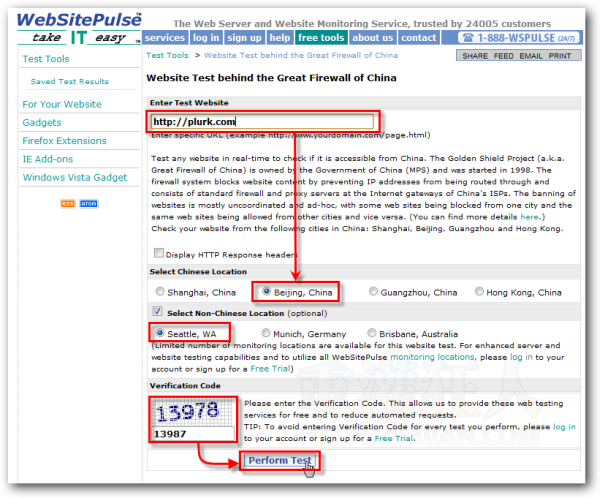Click the verification code input field

coord(193,434)
